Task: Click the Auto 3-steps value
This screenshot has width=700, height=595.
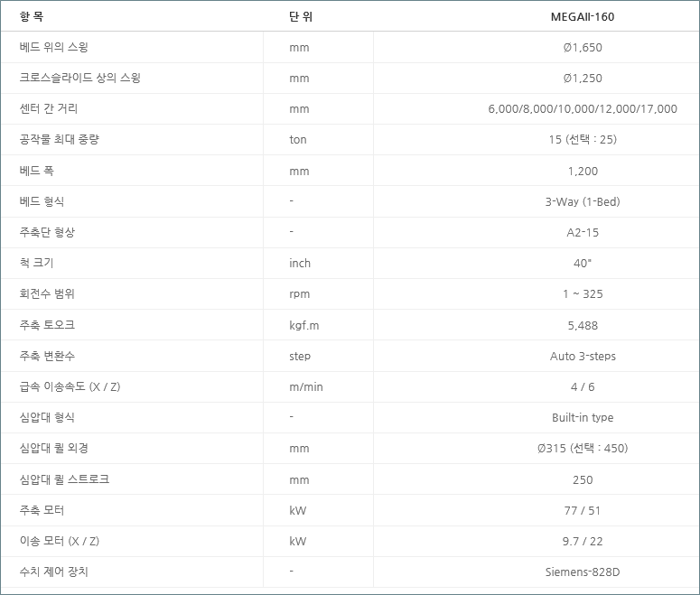Action: tap(582, 356)
